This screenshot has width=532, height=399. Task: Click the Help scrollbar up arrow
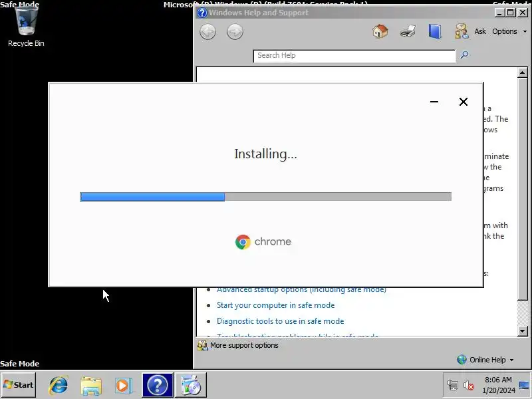click(522, 72)
